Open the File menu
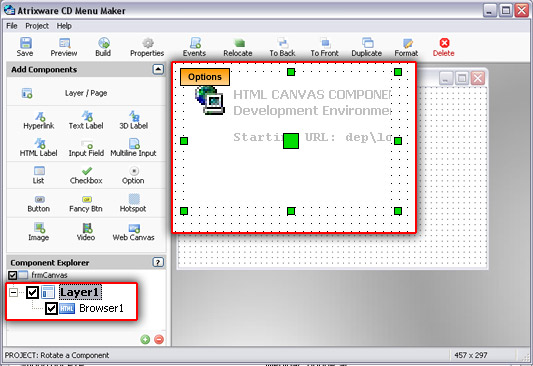Screen dimensions: 533x366 (12, 26)
